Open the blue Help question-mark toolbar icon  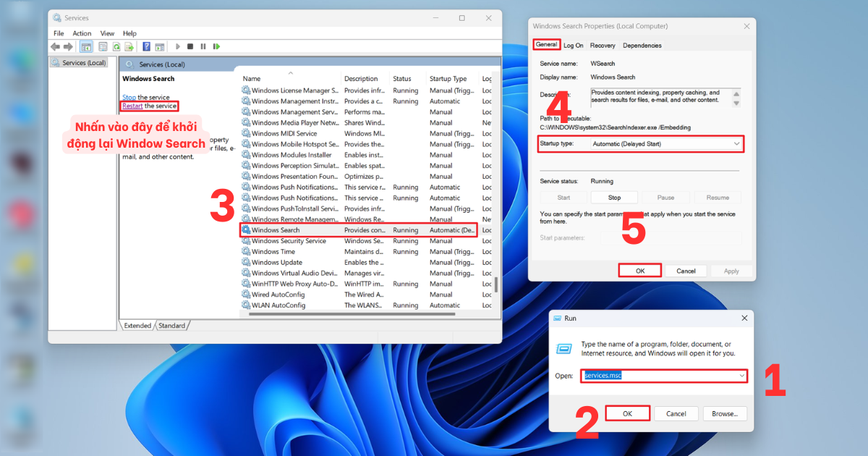[x=146, y=46]
